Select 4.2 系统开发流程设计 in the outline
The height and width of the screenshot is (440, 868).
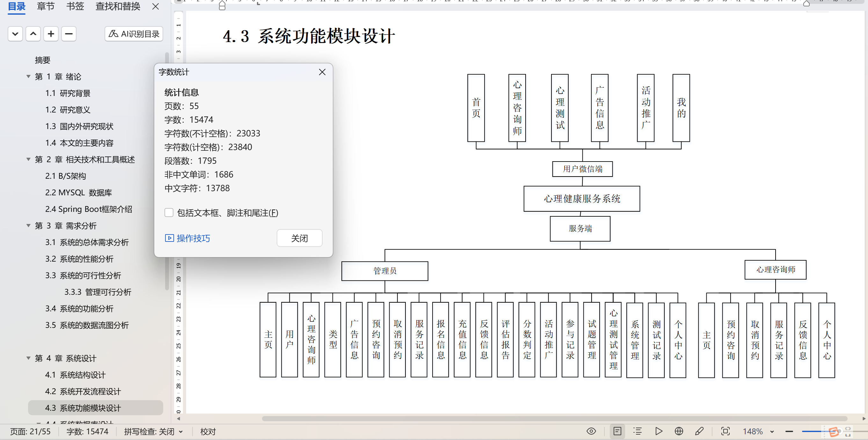click(x=83, y=392)
